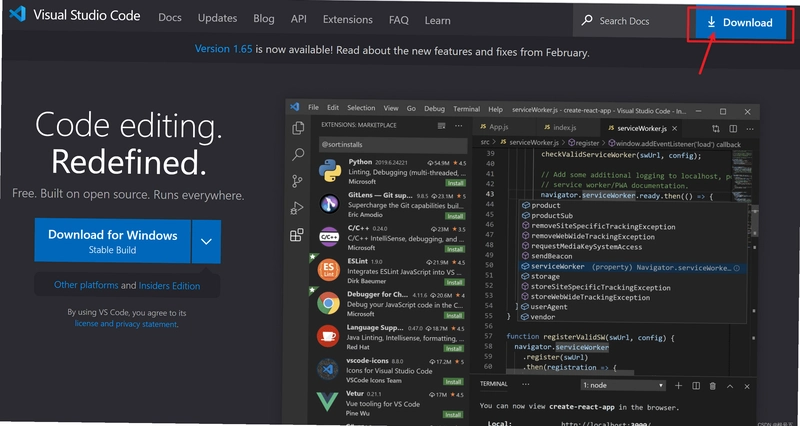Click the @sort:installs extension search box
The image size is (800, 426).
click(x=393, y=144)
